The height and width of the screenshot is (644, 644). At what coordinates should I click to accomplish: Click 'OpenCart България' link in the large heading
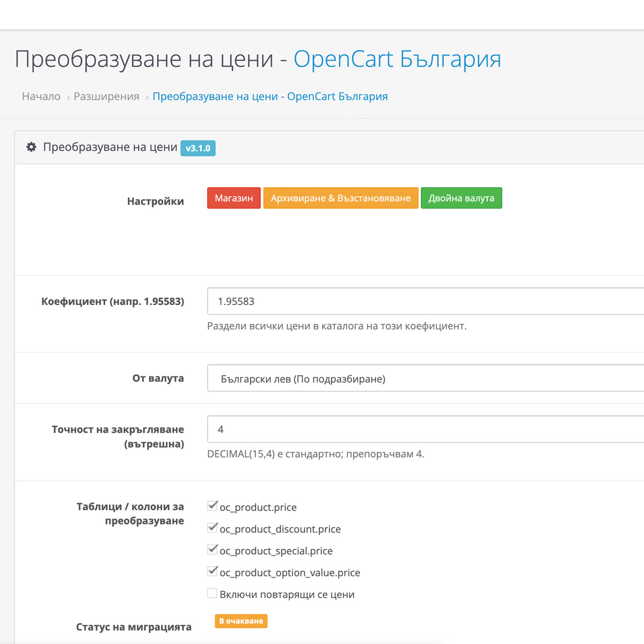397,59
